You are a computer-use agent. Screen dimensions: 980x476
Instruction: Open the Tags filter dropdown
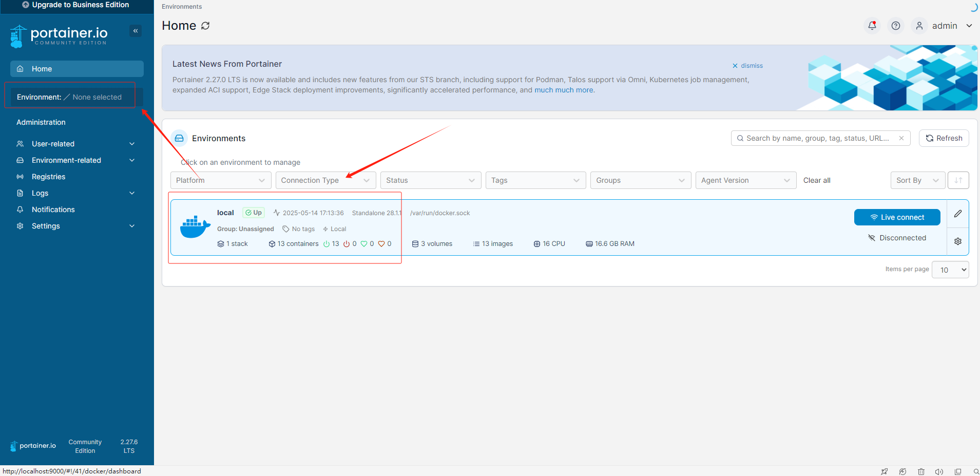pyautogui.click(x=536, y=180)
